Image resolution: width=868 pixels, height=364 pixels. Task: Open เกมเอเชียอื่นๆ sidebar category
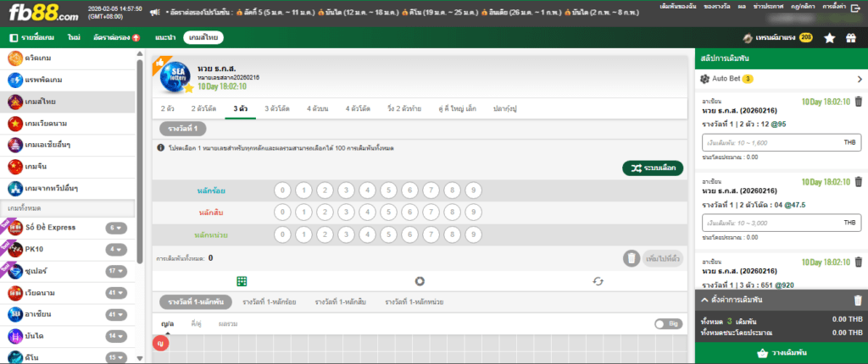[68, 145]
